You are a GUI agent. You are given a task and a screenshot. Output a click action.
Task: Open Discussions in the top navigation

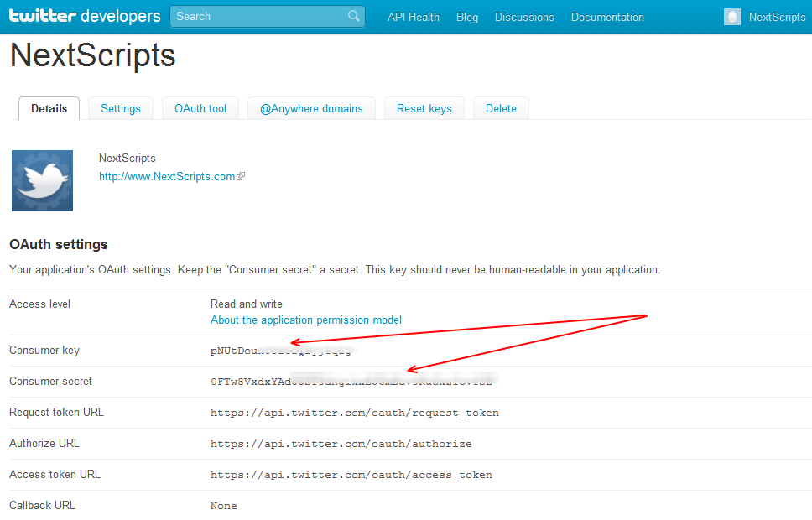click(524, 17)
